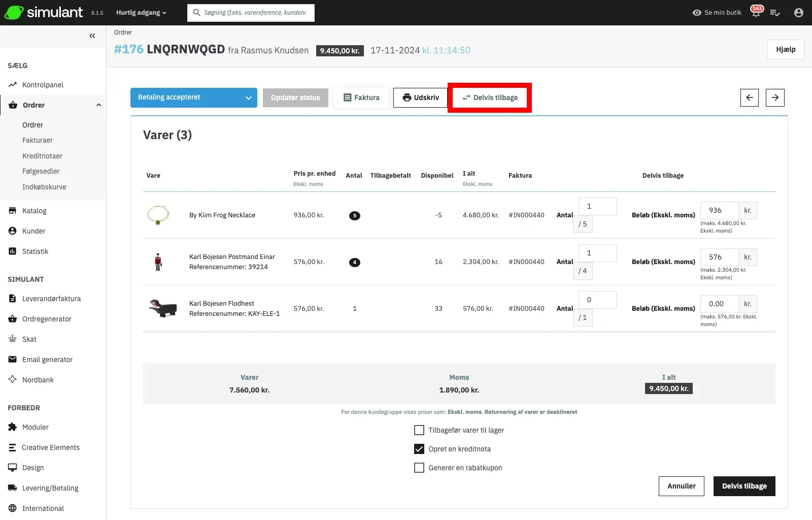Image resolution: width=812 pixels, height=520 pixels.
Task: Open the user account profile icon
Action: coord(798,13)
